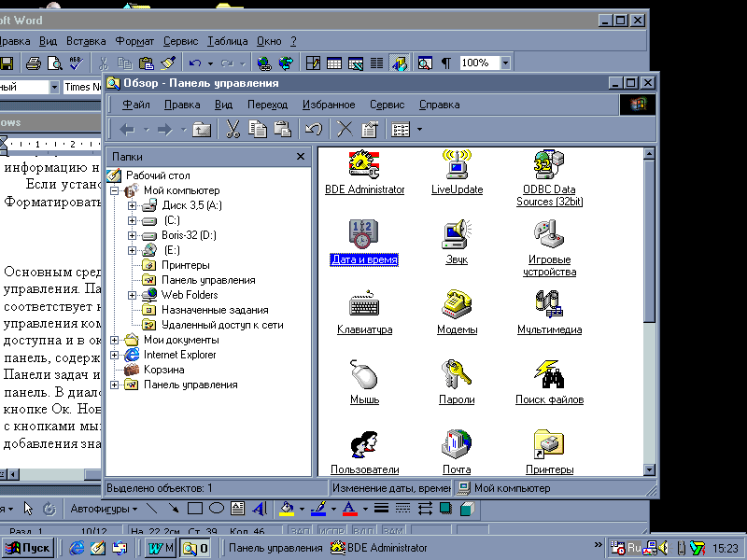Open the Мышь mouse icon
Viewport: 747px width, 560px height.
tap(364, 374)
